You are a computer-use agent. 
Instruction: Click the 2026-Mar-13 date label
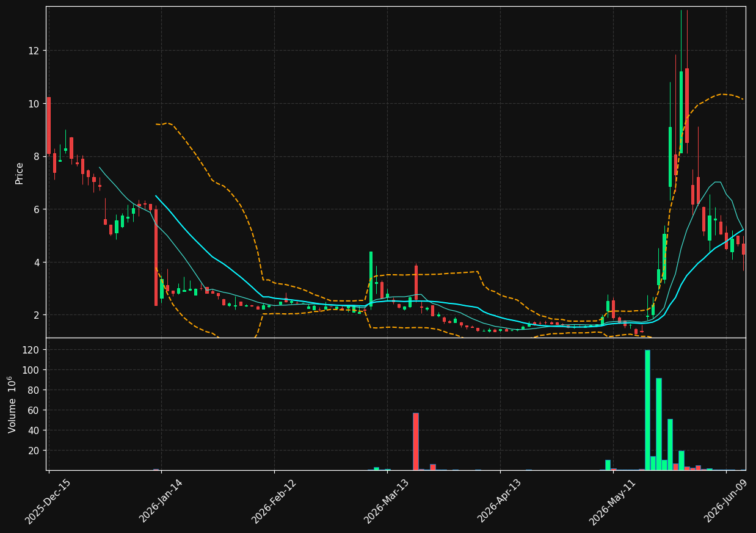point(387,501)
